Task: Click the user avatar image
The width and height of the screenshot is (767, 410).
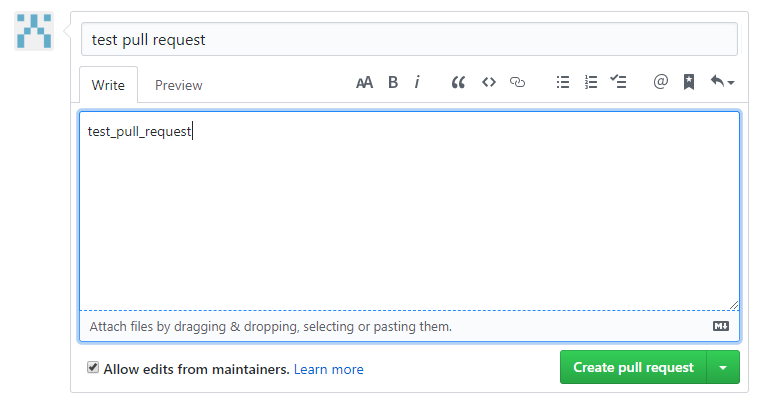Action: tap(34, 31)
